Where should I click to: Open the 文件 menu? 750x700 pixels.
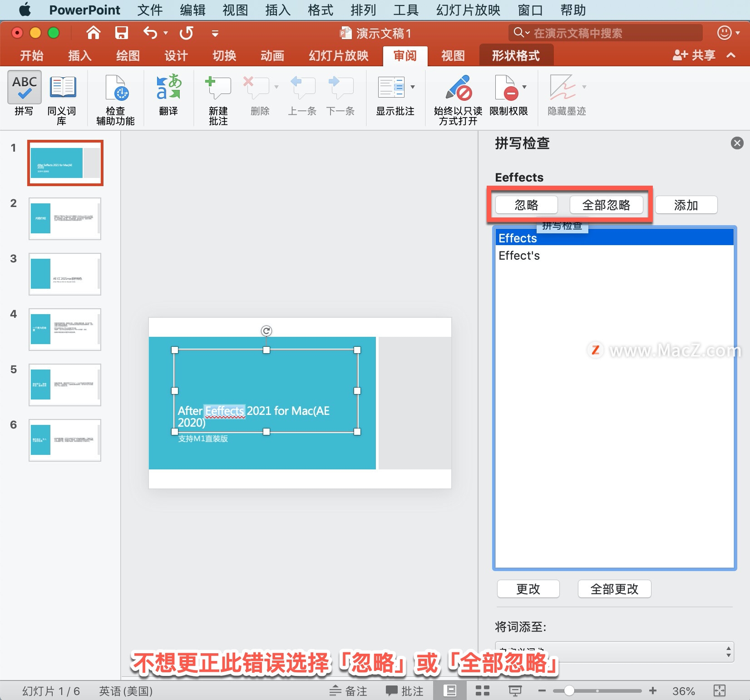tap(150, 10)
